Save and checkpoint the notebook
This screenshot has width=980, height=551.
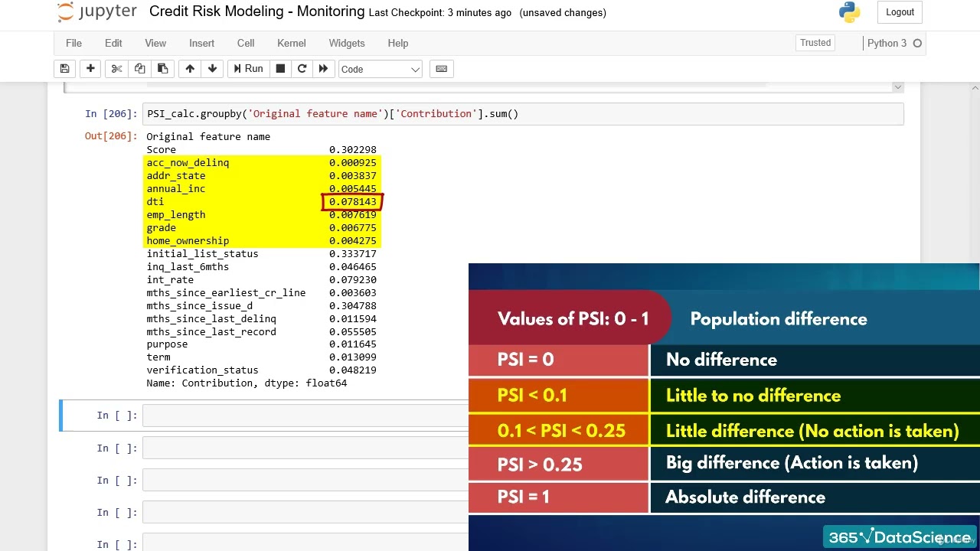[65, 69]
